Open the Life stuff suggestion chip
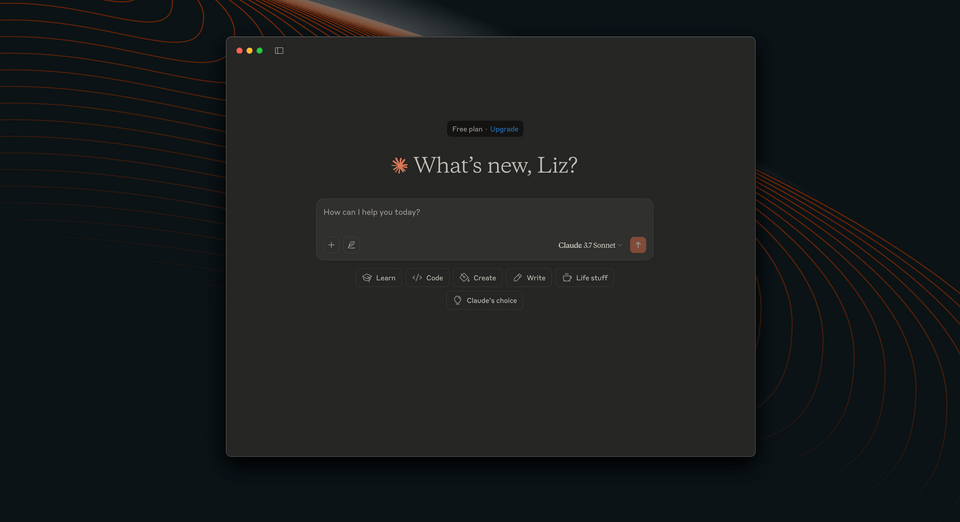The height and width of the screenshot is (522, 960). pyautogui.click(x=585, y=278)
